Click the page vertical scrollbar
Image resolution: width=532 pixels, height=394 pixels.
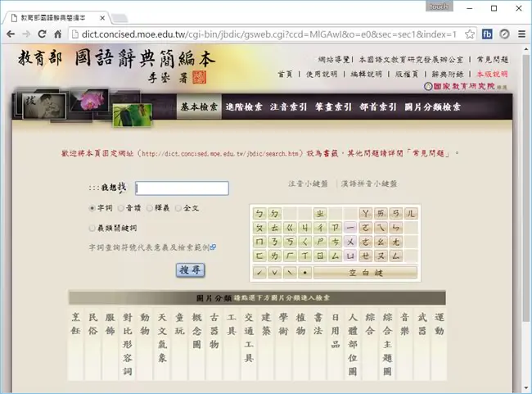(526, 187)
